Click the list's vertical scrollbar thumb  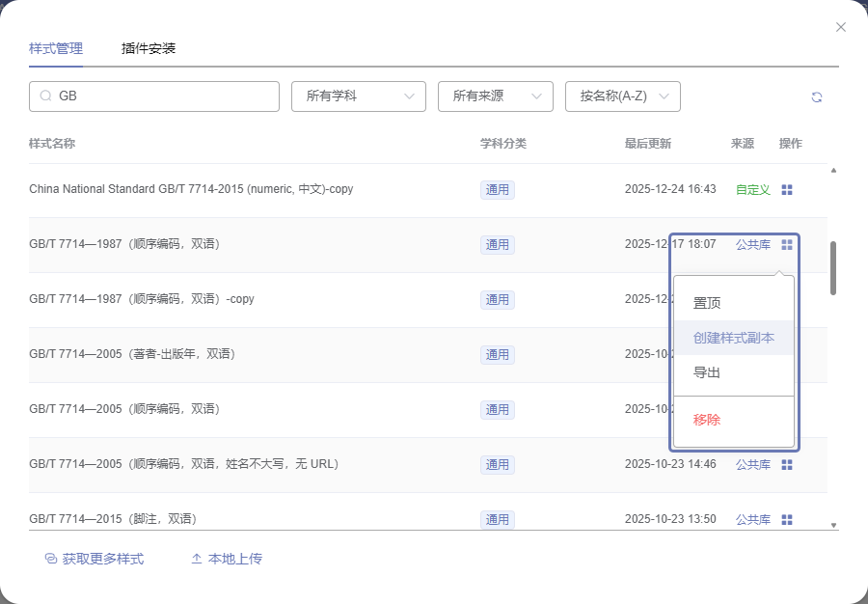point(833,267)
